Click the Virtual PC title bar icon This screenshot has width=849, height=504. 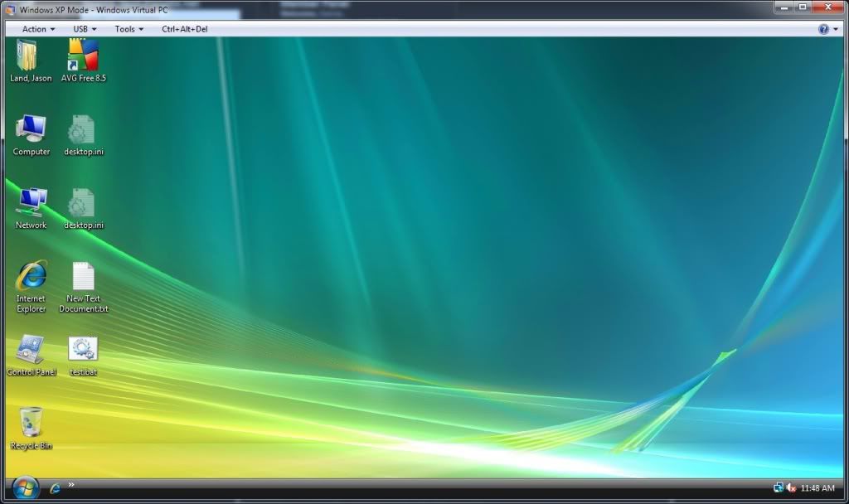(10, 10)
